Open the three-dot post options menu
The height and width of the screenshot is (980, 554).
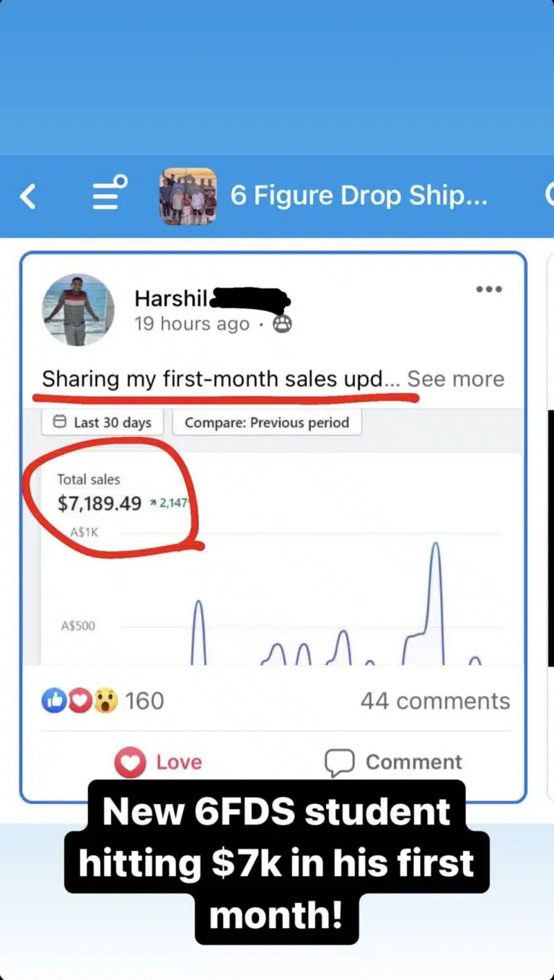[x=488, y=289]
